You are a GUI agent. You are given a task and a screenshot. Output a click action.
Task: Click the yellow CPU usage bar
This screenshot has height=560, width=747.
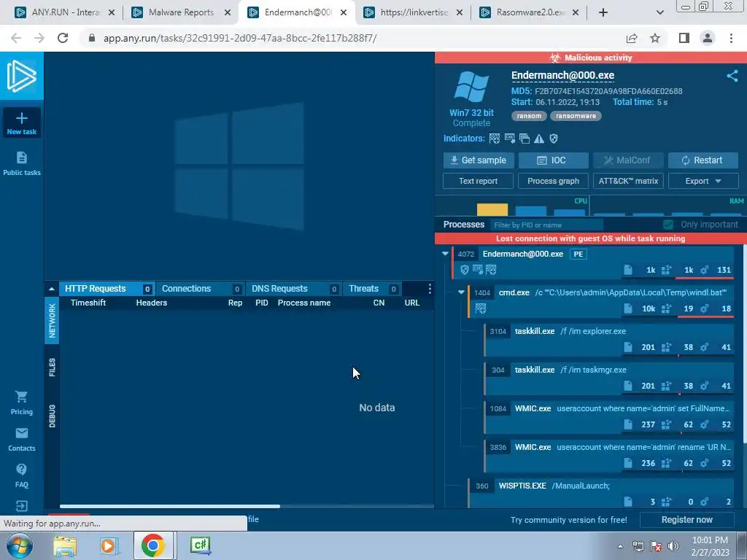[492, 209]
